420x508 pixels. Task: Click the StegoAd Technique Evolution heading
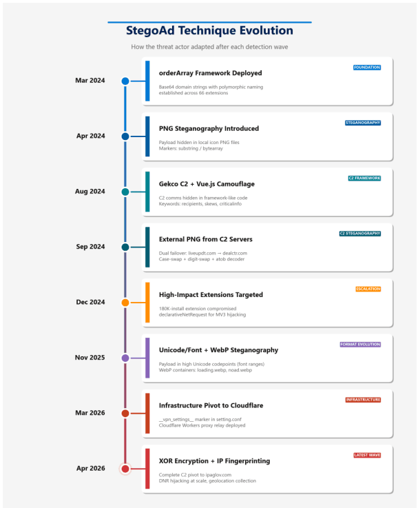(x=210, y=30)
